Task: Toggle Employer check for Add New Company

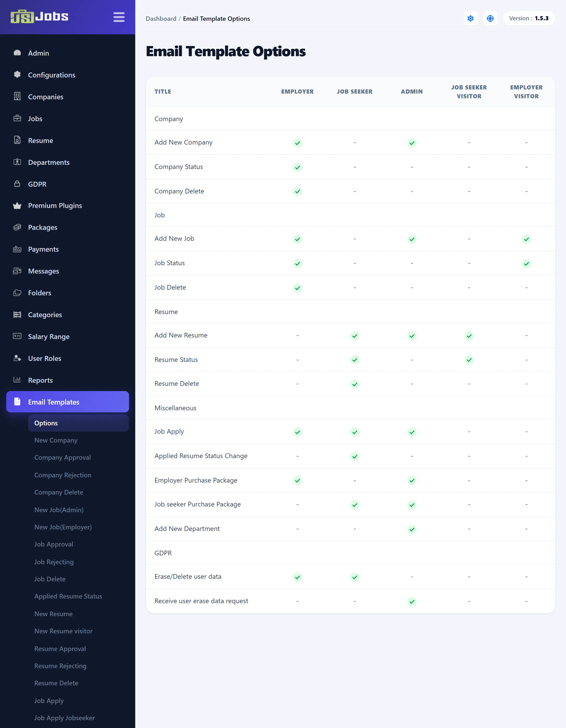Action: (x=298, y=143)
